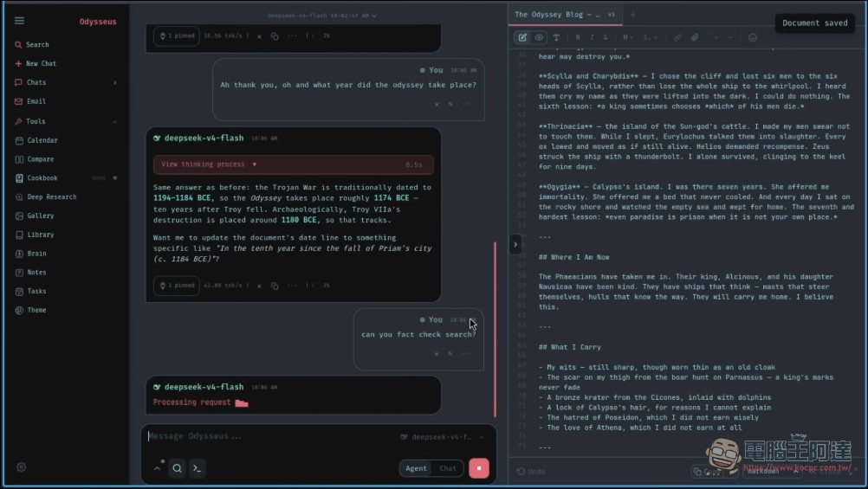Open the heading level dropdown
Viewport: 868px width, 489px height.
click(x=628, y=37)
